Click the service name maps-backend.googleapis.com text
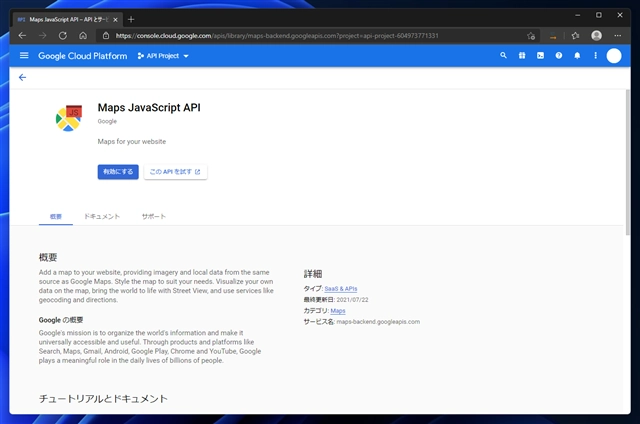This screenshot has height=424, width=640. [x=378, y=322]
